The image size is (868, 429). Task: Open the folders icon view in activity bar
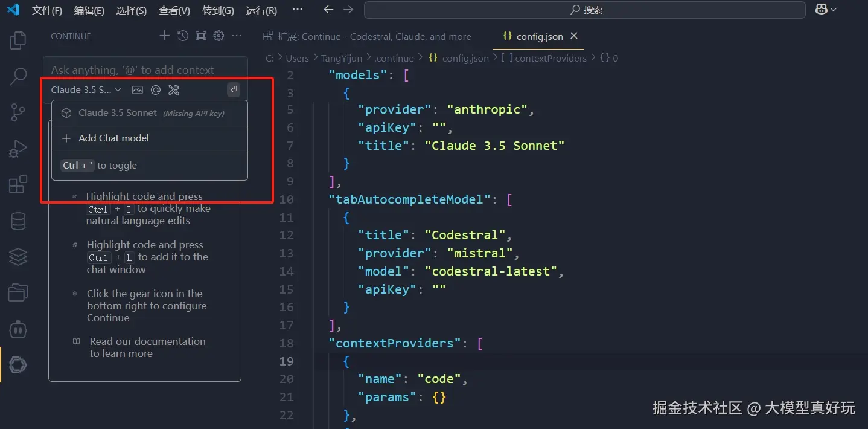[18, 293]
